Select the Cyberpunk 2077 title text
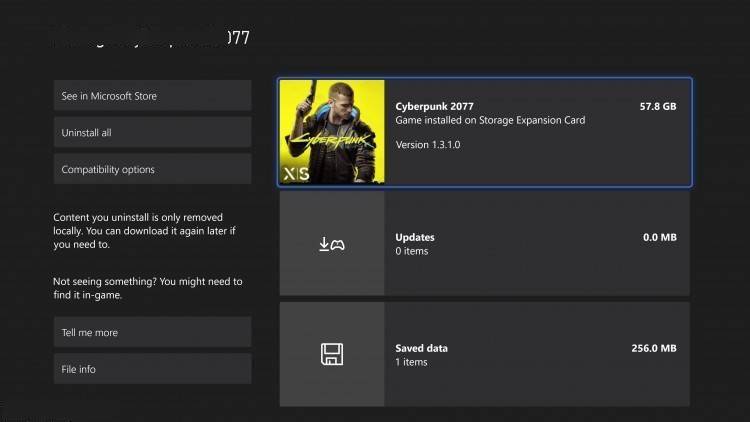 pyautogui.click(x=434, y=106)
